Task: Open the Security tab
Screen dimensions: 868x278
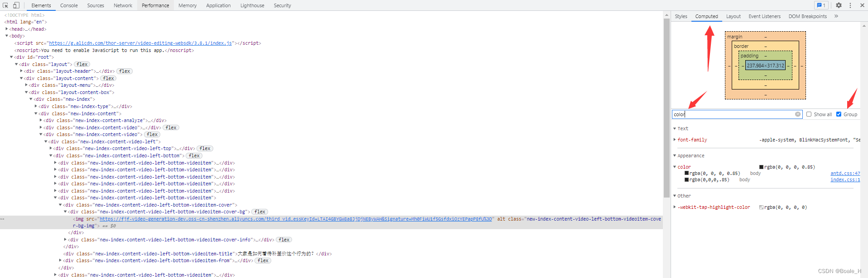Action: [282, 5]
